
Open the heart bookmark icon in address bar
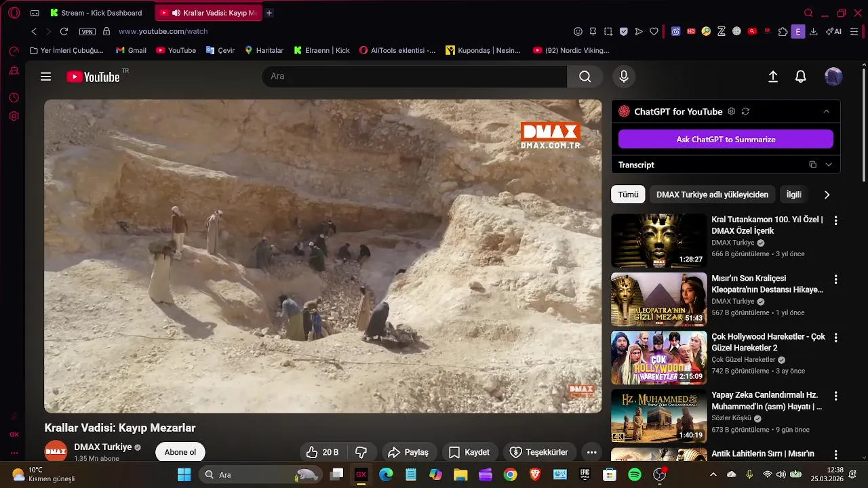click(654, 31)
